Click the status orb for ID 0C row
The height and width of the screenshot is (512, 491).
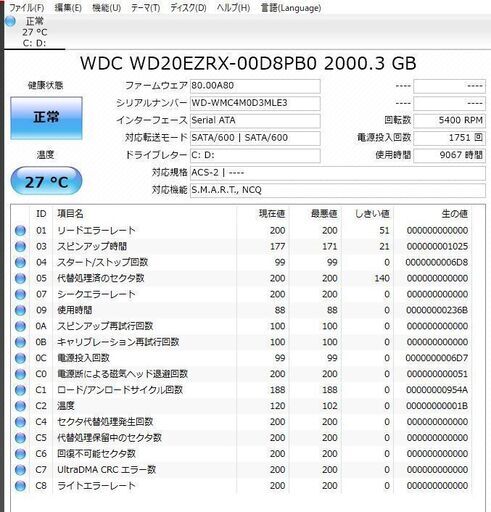20,358
